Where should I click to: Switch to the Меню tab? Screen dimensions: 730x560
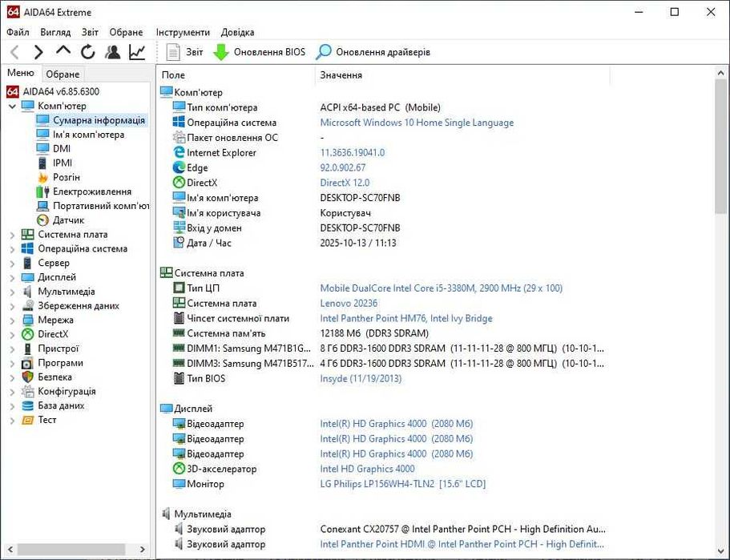[x=21, y=73]
